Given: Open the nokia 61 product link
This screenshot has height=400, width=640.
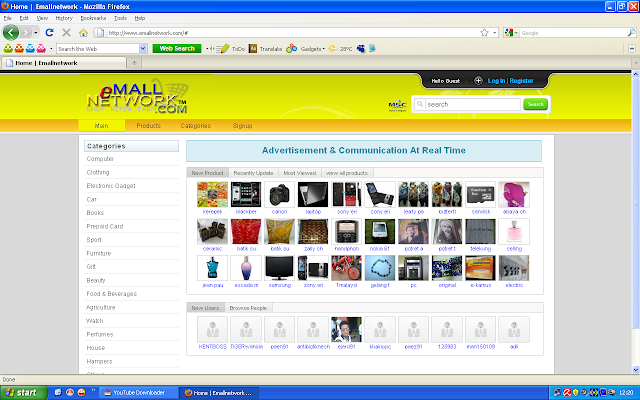Looking at the screenshot, I should click(x=380, y=249).
